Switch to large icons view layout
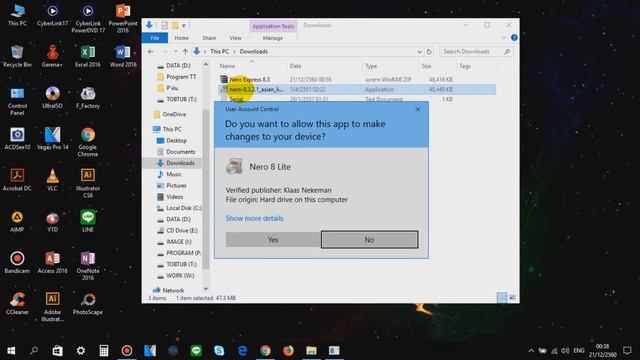This screenshot has width=640, height=360. click(x=512, y=298)
